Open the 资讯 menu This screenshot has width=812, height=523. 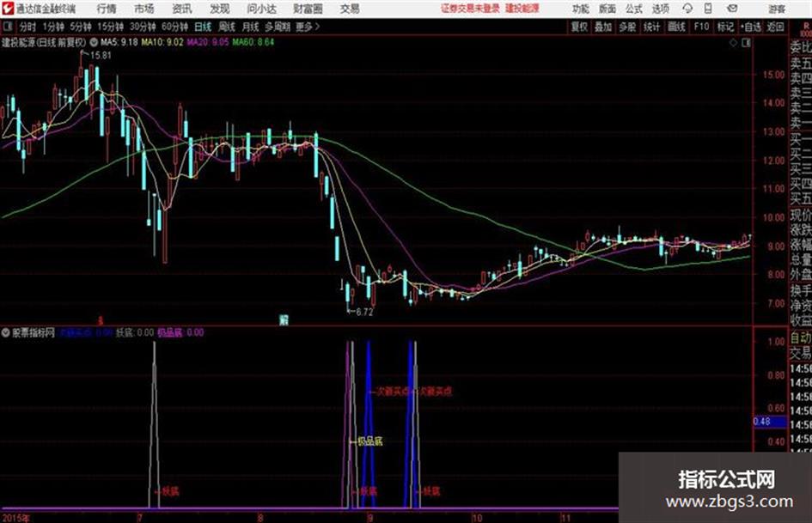(x=182, y=9)
